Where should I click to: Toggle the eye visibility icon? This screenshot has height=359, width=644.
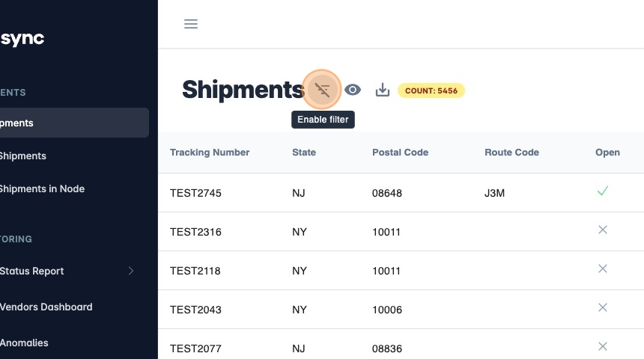[x=353, y=90]
